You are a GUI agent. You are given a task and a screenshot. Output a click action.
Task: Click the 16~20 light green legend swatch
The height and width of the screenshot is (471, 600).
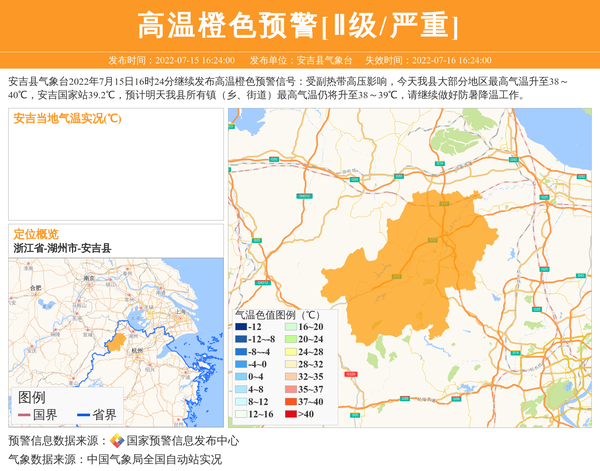(x=290, y=327)
